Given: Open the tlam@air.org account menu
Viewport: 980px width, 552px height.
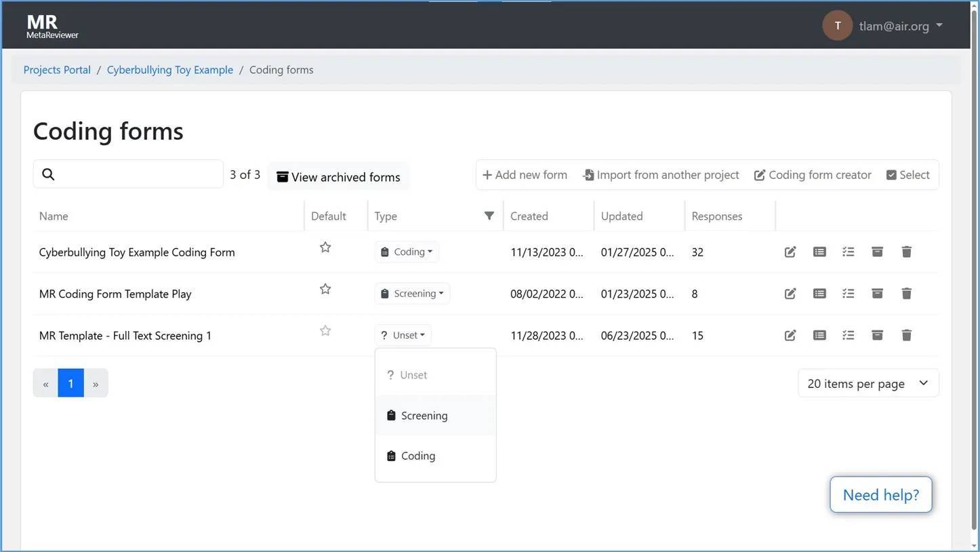Looking at the screenshot, I should [x=901, y=26].
